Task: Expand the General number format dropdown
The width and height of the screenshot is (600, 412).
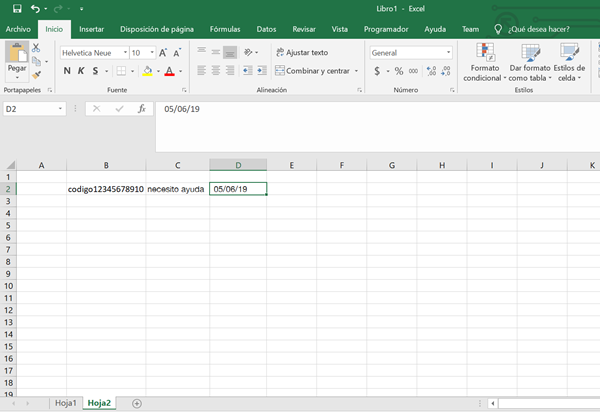Action: point(448,52)
